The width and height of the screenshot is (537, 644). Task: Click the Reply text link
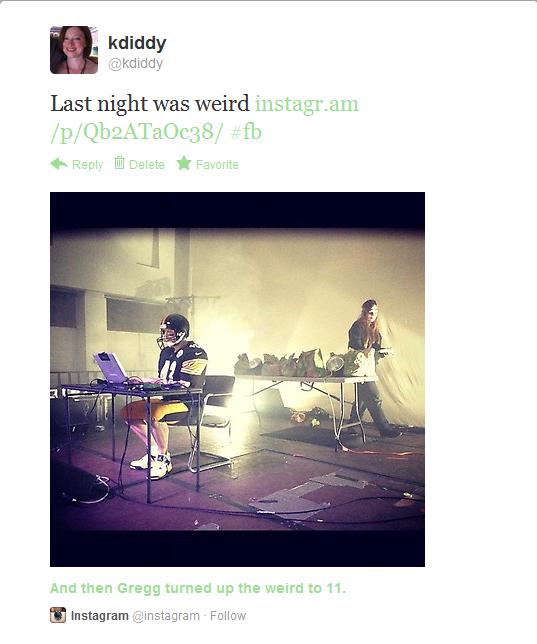pyautogui.click(x=88, y=165)
